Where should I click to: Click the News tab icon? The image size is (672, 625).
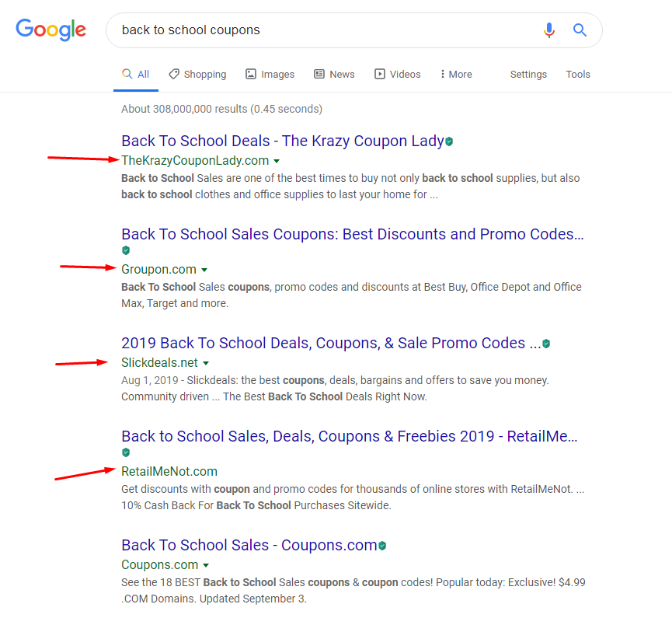pos(318,74)
